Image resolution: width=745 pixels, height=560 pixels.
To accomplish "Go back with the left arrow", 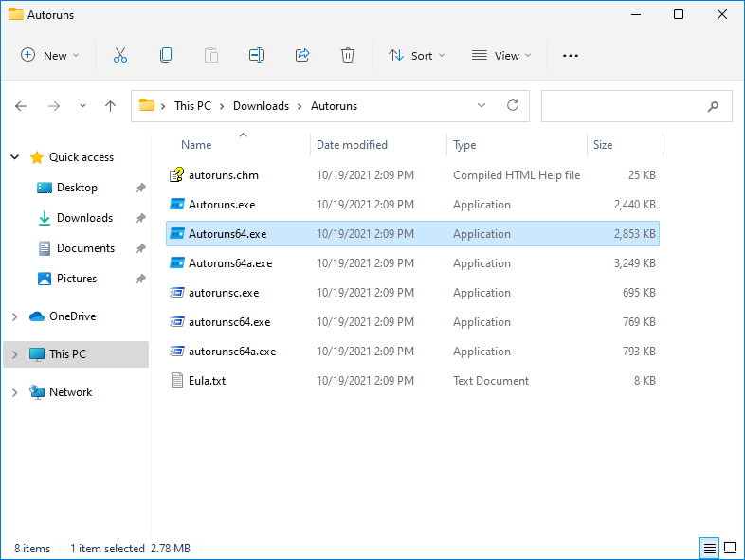I will coord(21,106).
